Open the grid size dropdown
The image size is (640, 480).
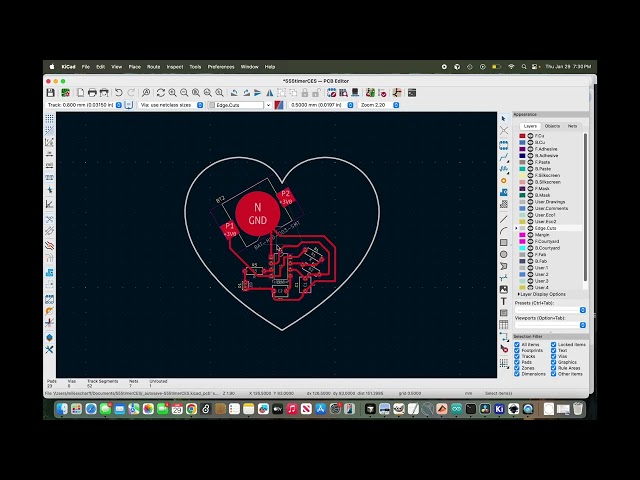point(350,105)
